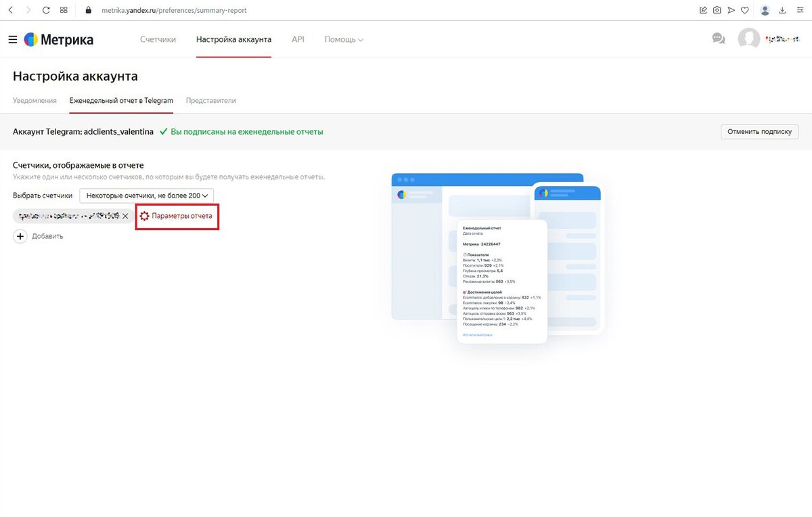The height and width of the screenshot is (517, 812).
Task: Click the Аккаунт Telegram: adclients_valentina text
Action: [83, 131]
